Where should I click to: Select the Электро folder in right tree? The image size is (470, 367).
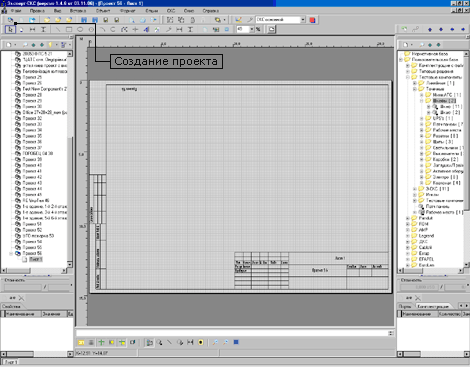445,177
